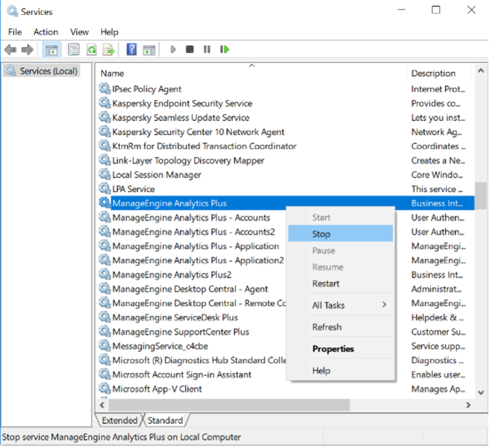Click the gear icon beside KtmRm for Distributed Transaction Coordinator

(x=105, y=146)
